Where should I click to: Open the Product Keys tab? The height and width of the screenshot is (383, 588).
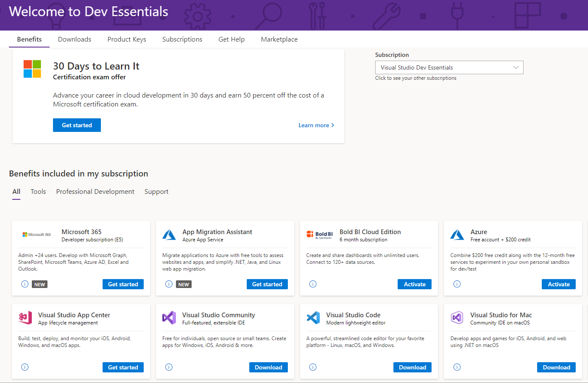pos(127,39)
